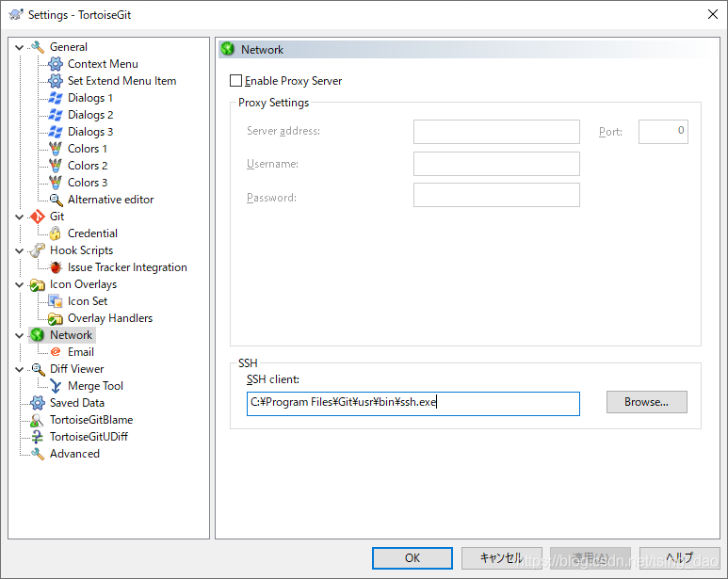Viewport: 728px width, 579px height.
Task: Click the General wrench icon
Action: 37,47
